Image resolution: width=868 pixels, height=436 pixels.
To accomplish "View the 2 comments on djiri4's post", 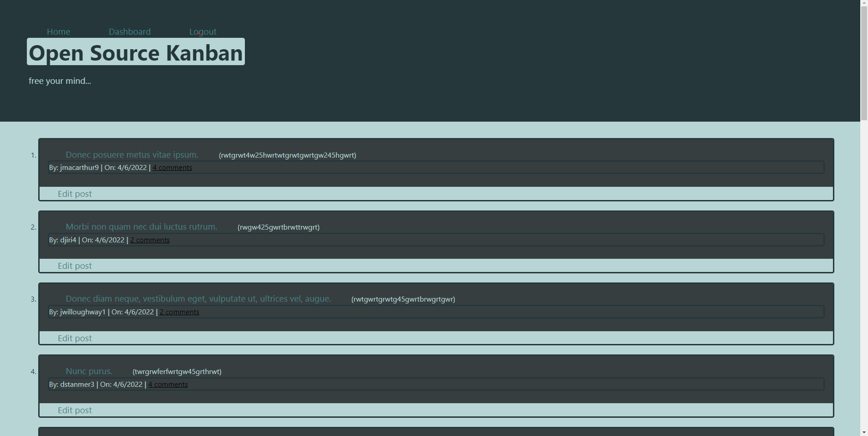I will pos(150,240).
